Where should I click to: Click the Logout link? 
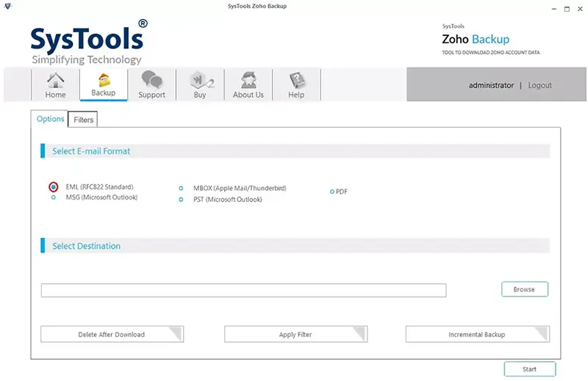(x=539, y=85)
